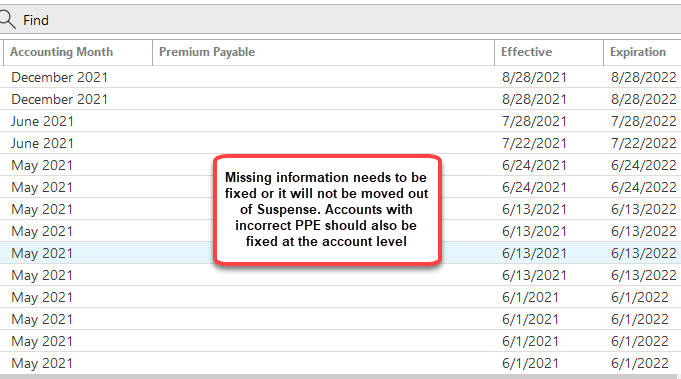Sort by Expiration column header
The image size is (681, 379).
pos(642,52)
